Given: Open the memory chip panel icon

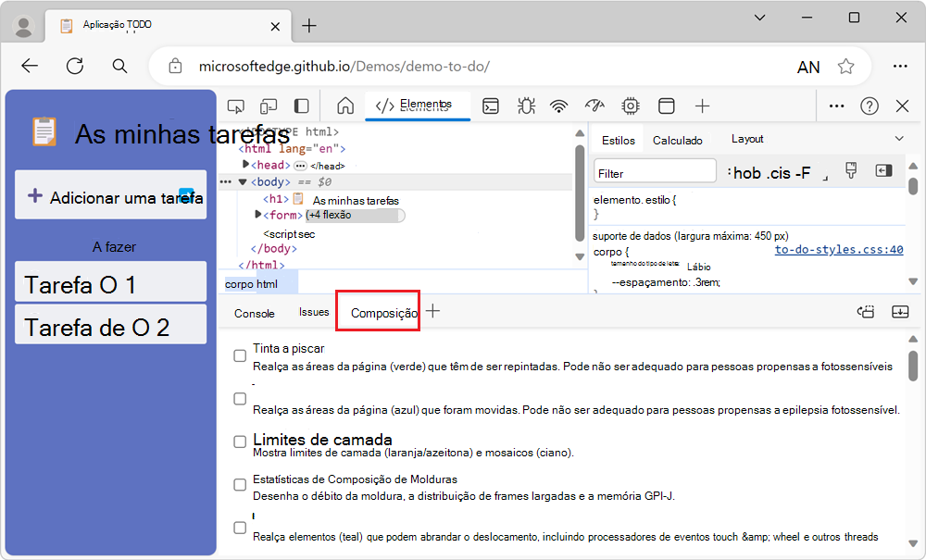Looking at the screenshot, I should [630, 106].
